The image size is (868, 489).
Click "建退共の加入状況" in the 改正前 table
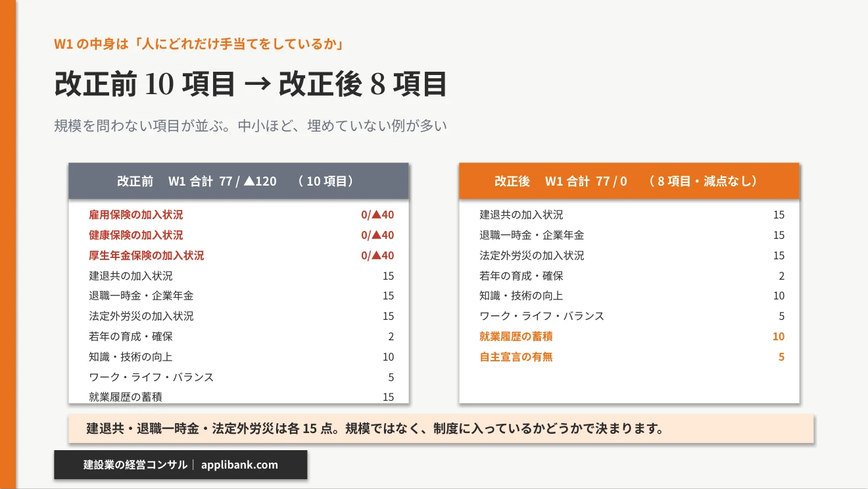[x=131, y=276]
